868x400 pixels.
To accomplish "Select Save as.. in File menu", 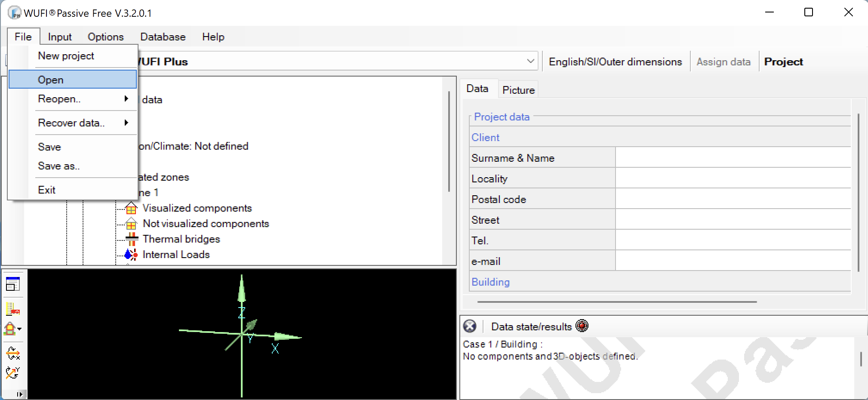I will pyautogui.click(x=58, y=166).
